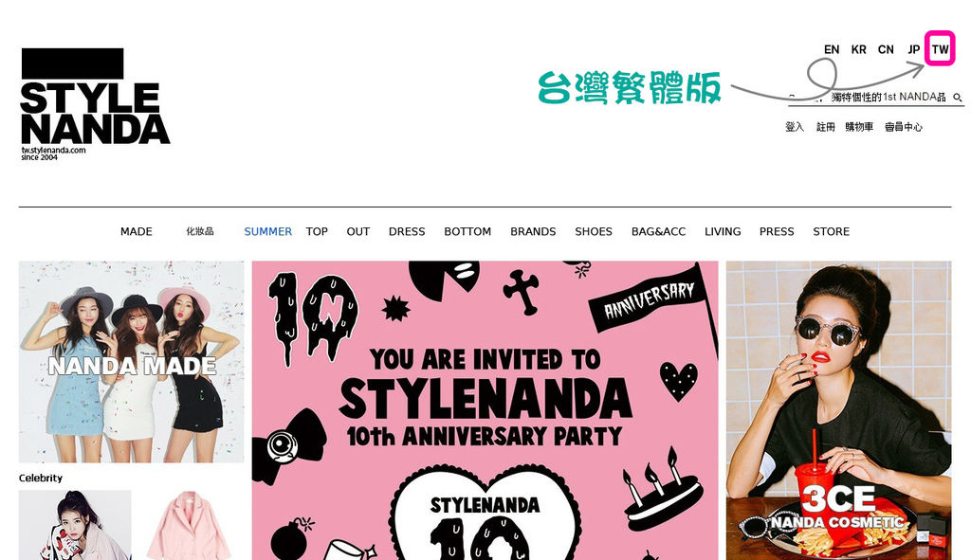Open the 10th Anniversary Party banner
The width and height of the screenshot is (971, 560).
pos(485,410)
